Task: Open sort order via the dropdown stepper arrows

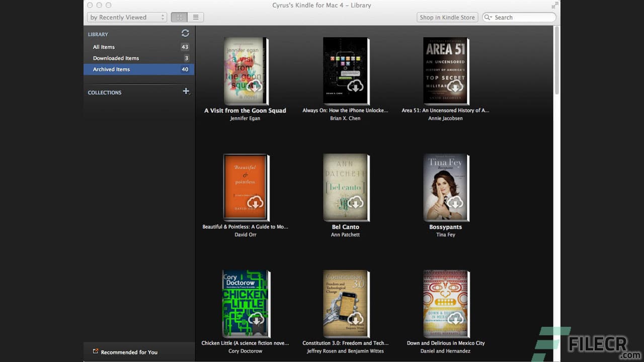Action: 163,17
